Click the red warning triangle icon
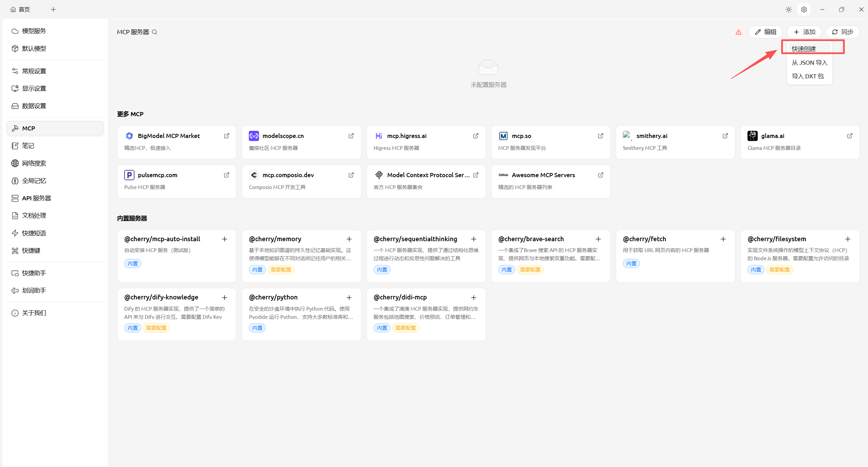 point(738,32)
